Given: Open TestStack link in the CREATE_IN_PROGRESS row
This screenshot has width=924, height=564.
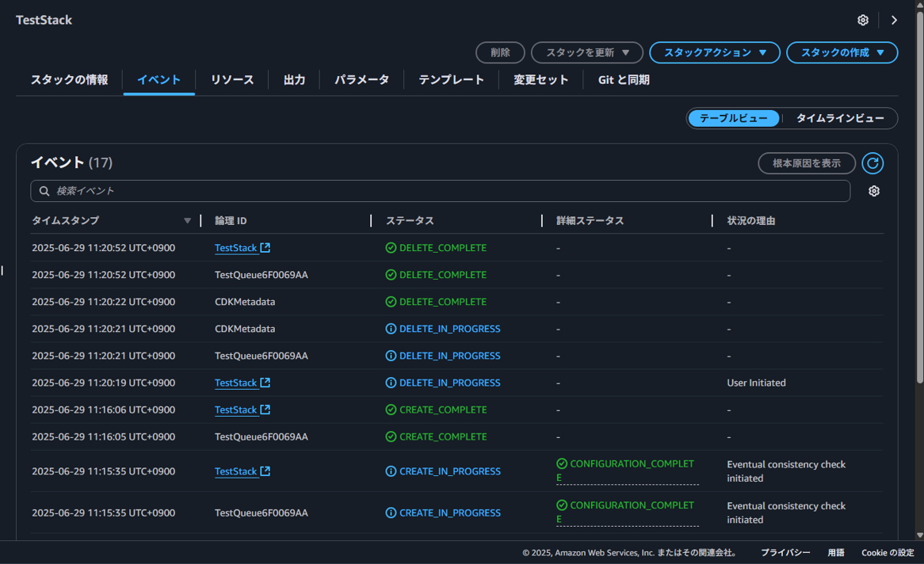Looking at the screenshot, I should click(x=235, y=471).
